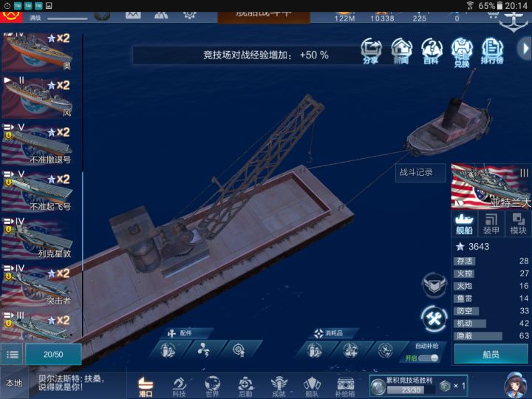Open the 排行榜 leaderboard icon
Viewport: 532px width, 399px height.
click(492, 51)
